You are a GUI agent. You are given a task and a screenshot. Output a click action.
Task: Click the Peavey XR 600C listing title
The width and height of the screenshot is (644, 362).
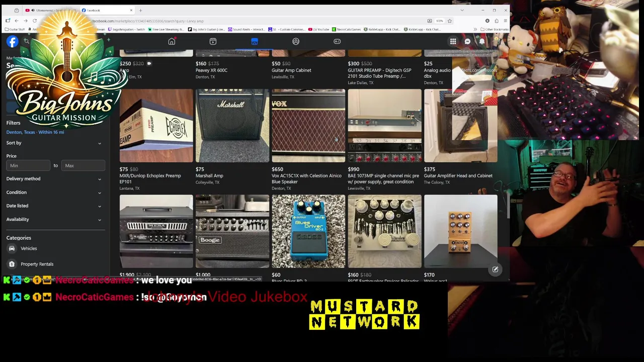[x=211, y=70]
